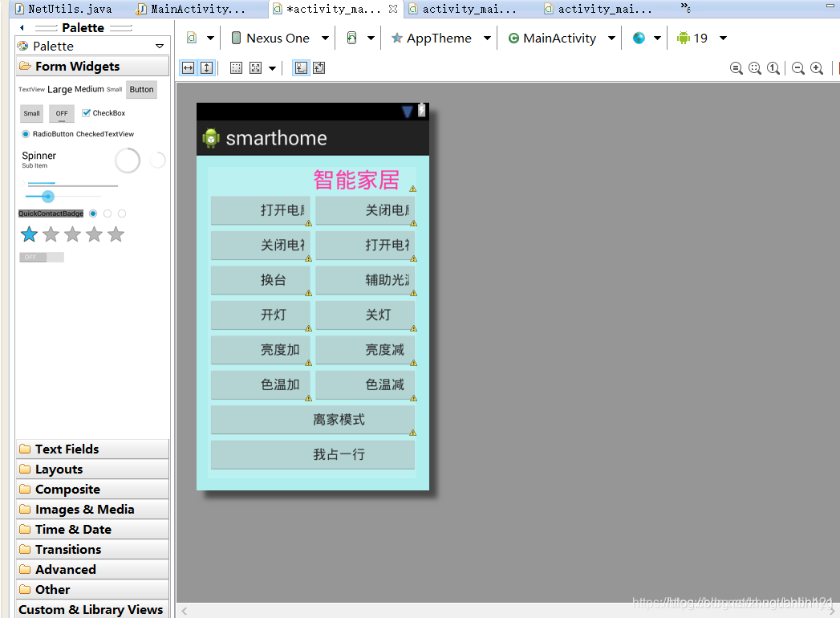Click the 我占一行 button
Screen dimensions: 840x618
click(x=313, y=454)
